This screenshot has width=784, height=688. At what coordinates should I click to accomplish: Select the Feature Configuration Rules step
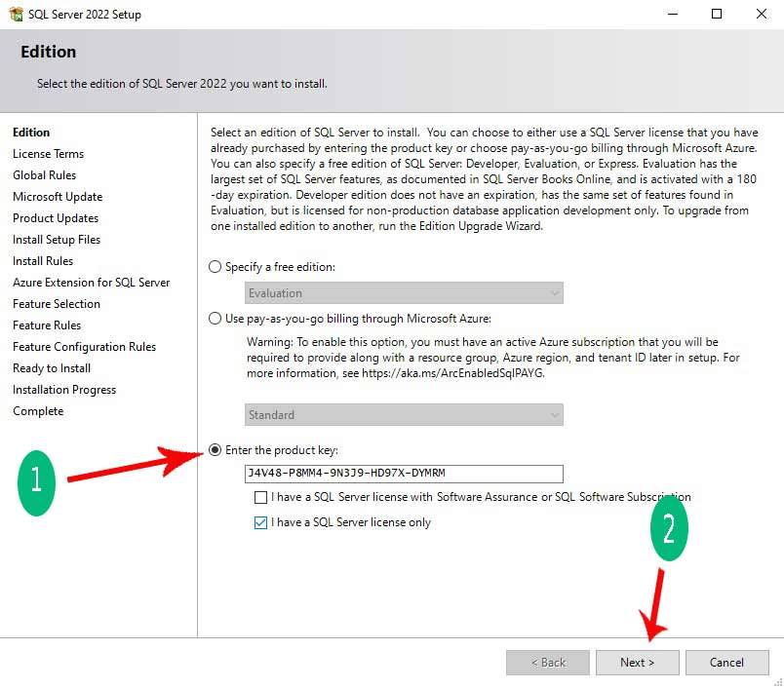pyautogui.click(x=85, y=347)
